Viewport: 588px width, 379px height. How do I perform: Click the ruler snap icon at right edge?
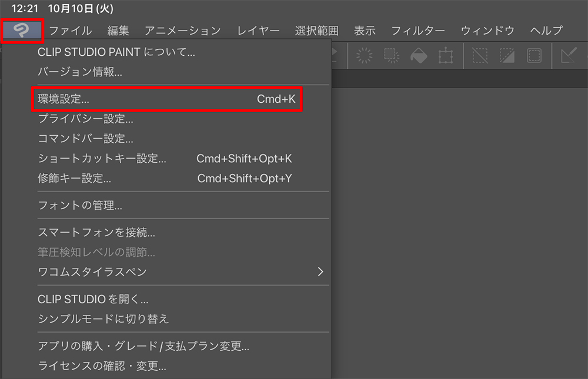click(569, 56)
